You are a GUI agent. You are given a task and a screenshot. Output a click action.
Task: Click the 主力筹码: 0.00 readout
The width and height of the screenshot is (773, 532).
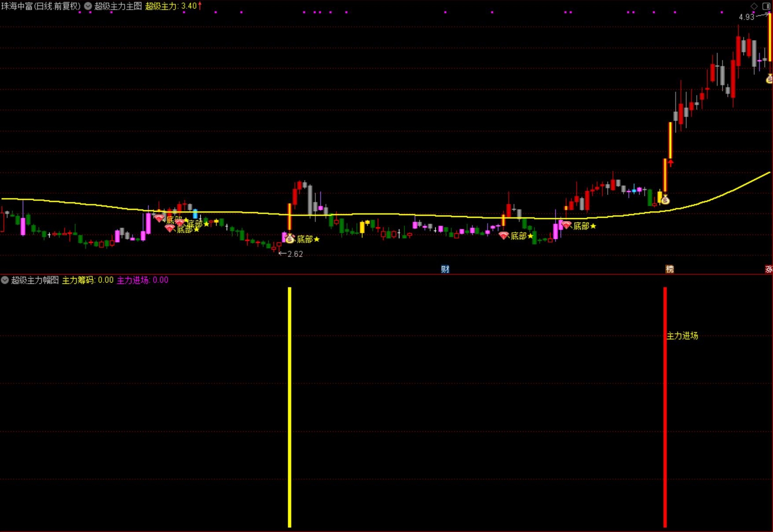click(88, 280)
